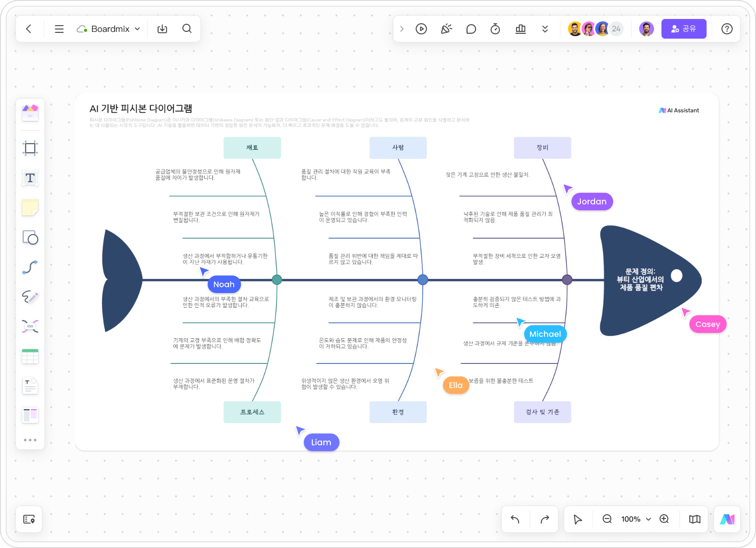Select the 사람 category box
756x548 pixels.
click(398, 148)
